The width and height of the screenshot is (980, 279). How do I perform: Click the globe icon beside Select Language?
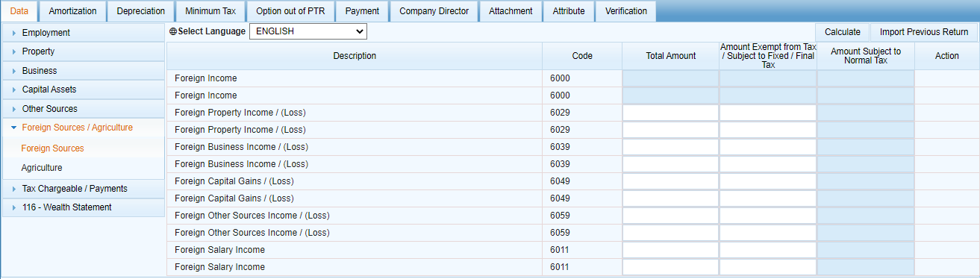tap(173, 32)
